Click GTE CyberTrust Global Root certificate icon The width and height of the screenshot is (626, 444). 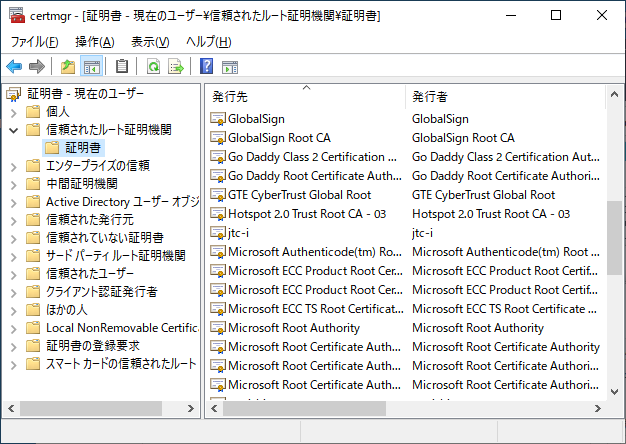coord(218,195)
